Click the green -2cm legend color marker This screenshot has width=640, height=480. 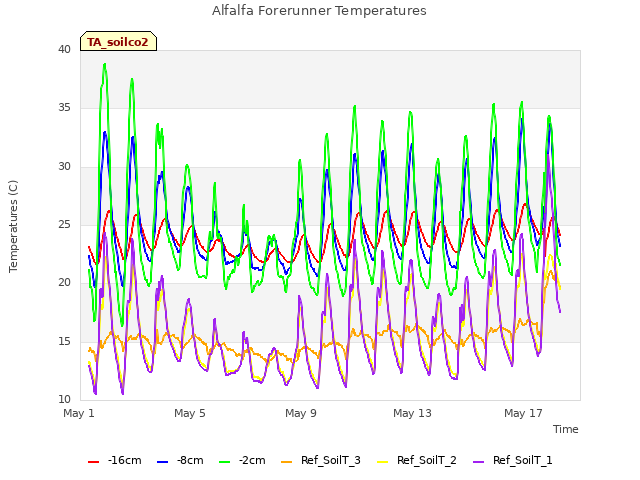point(224,462)
